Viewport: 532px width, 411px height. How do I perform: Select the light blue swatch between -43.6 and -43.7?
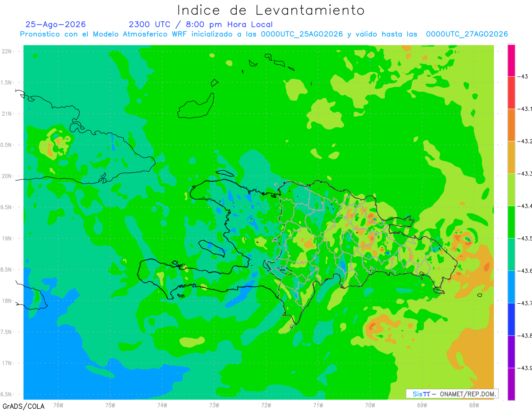coord(511,287)
